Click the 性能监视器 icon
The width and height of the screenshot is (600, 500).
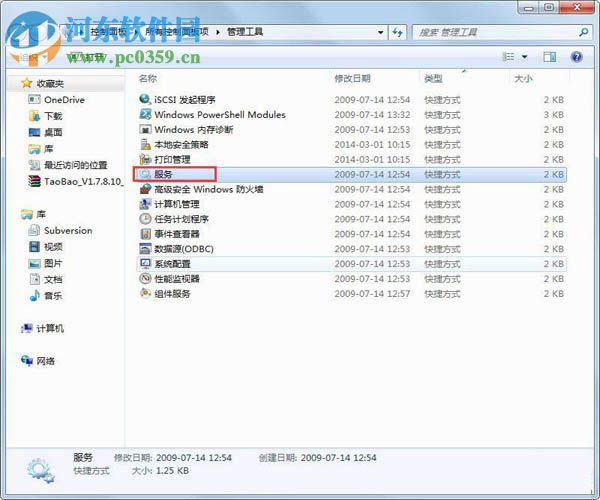tap(145, 279)
